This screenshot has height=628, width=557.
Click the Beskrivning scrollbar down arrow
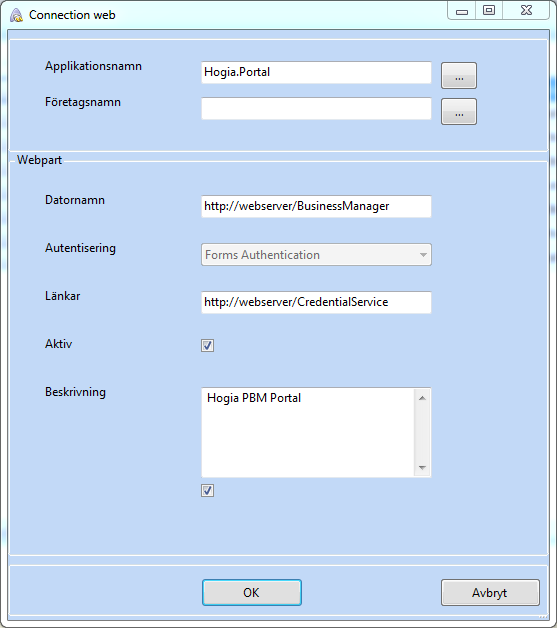pyautogui.click(x=422, y=467)
